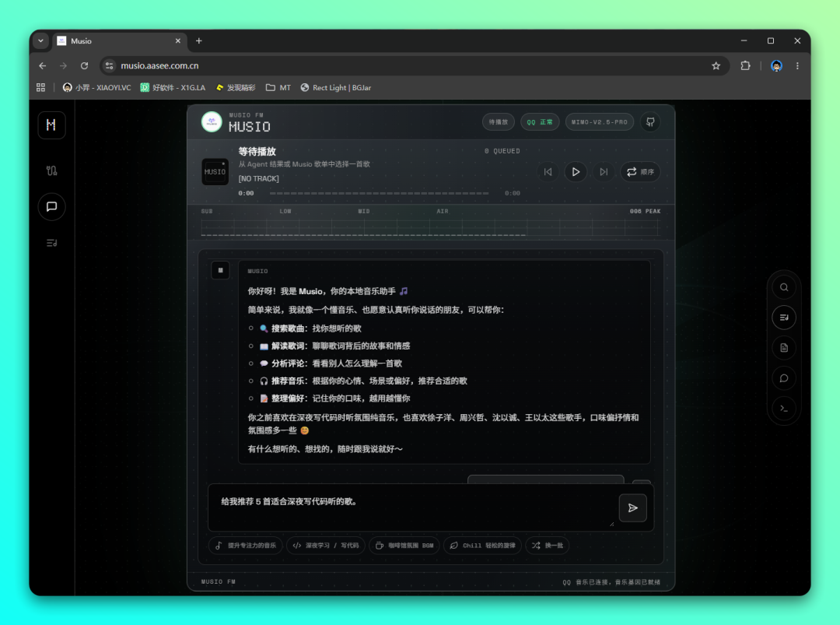The image size is (840, 625).
Task: Choose the 咖啡馆氛围 BGM suggestion chip
Action: pos(404,545)
